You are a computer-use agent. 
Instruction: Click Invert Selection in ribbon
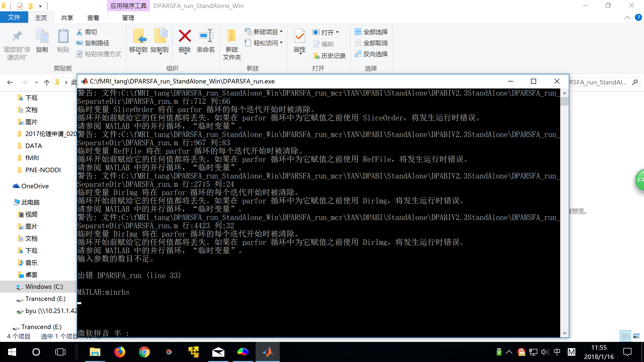pyautogui.click(x=371, y=54)
